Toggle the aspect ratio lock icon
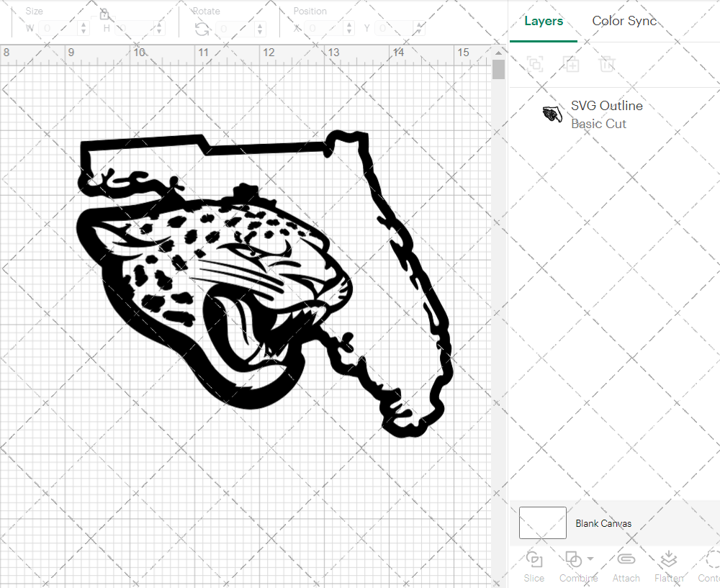 (x=104, y=14)
